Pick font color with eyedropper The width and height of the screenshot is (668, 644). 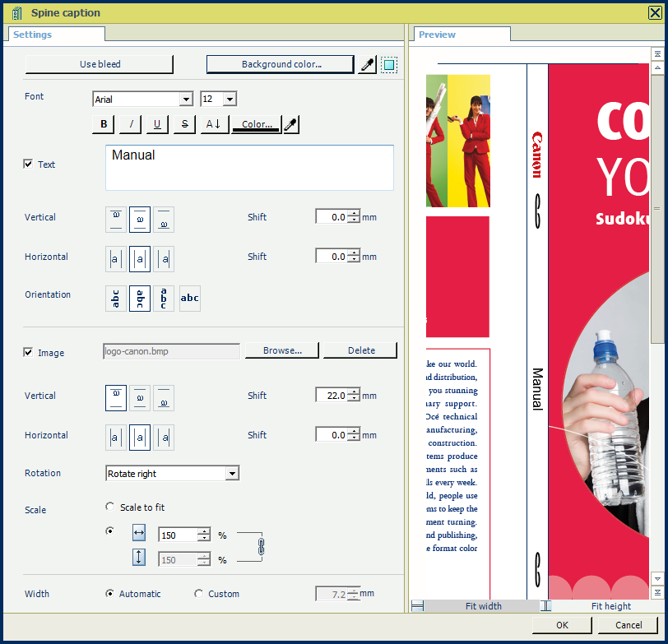coord(290,124)
